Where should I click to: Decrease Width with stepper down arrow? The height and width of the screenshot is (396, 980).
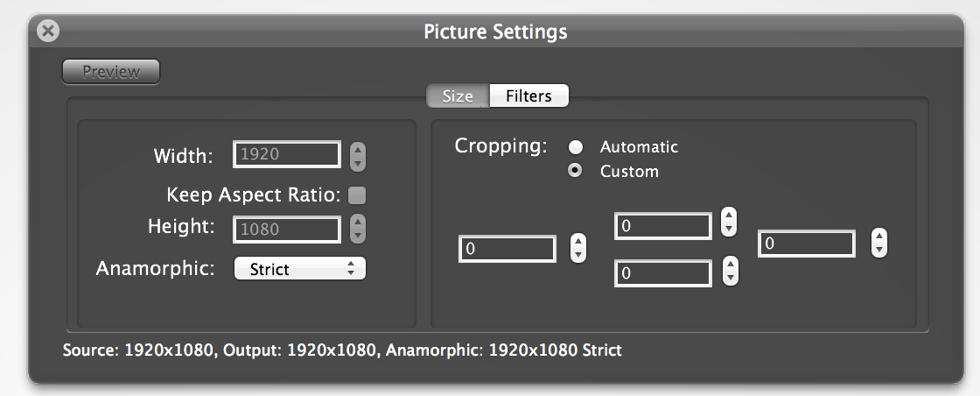click(358, 164)
